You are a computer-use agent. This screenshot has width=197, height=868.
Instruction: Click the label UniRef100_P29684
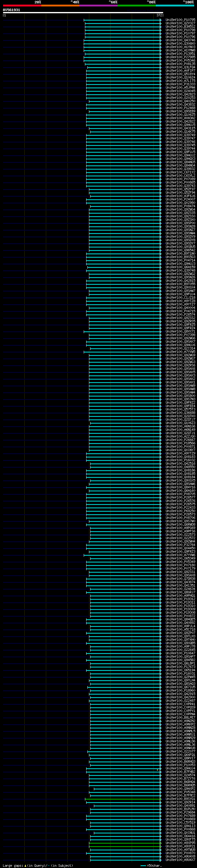(x=180, y=812)
